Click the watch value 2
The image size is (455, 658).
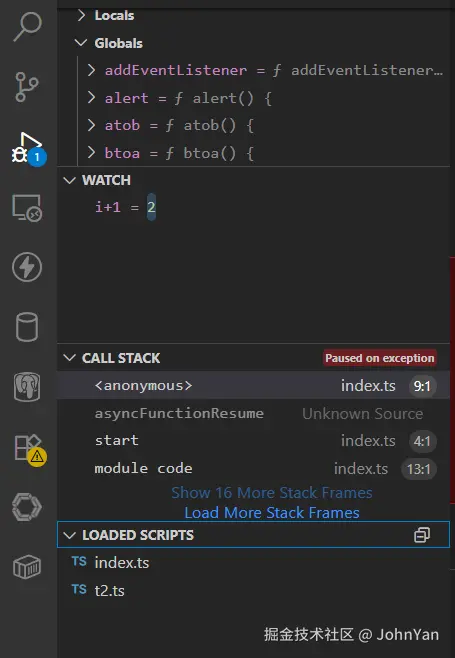(x=151, y=207)
